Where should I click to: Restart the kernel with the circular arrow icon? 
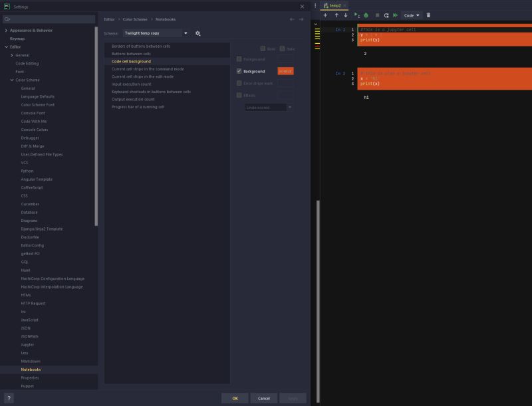386,15
